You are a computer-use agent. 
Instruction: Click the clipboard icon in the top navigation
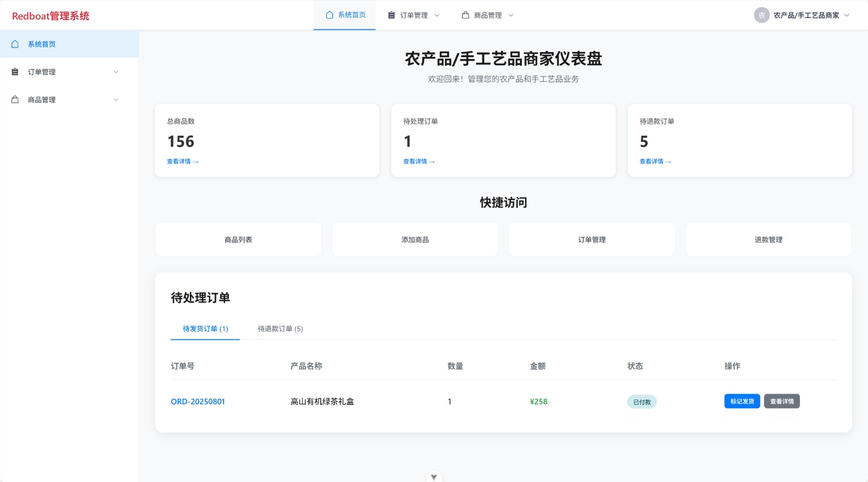[x=391, y=15]
